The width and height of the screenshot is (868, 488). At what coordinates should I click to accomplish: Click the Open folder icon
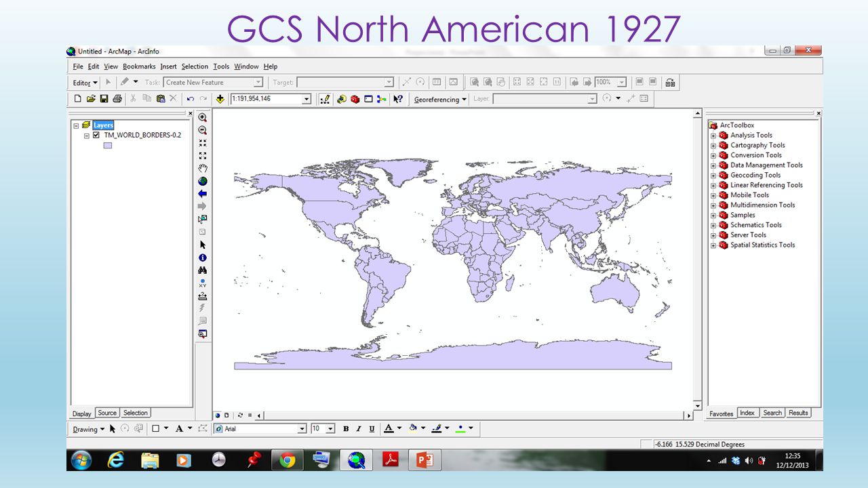91,99
